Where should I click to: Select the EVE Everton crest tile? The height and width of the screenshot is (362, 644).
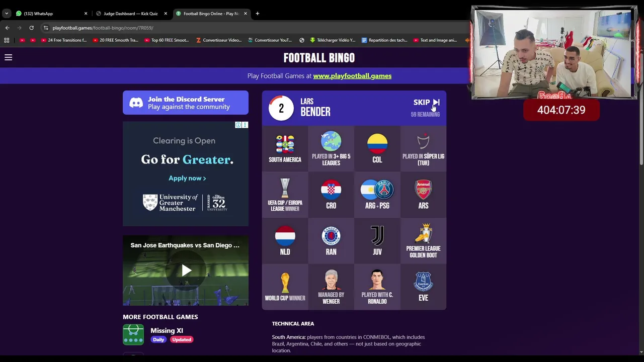(423, 288)
